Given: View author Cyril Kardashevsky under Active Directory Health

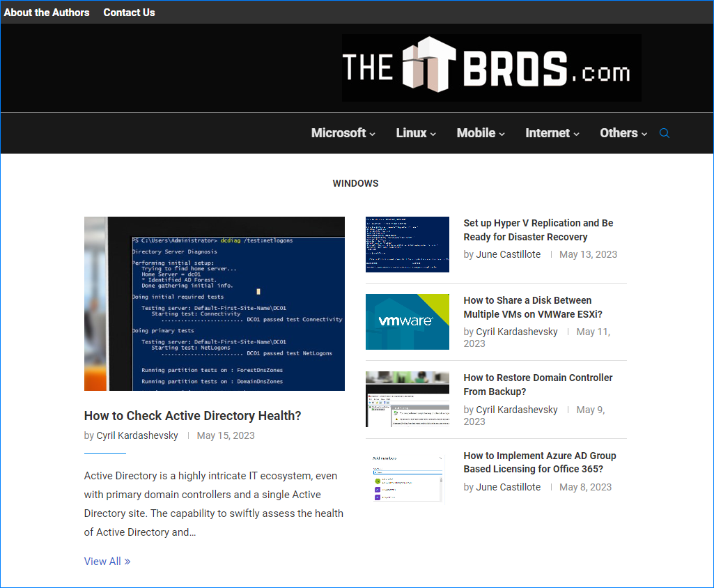Looking at the screenshot, I should (137, 435).
